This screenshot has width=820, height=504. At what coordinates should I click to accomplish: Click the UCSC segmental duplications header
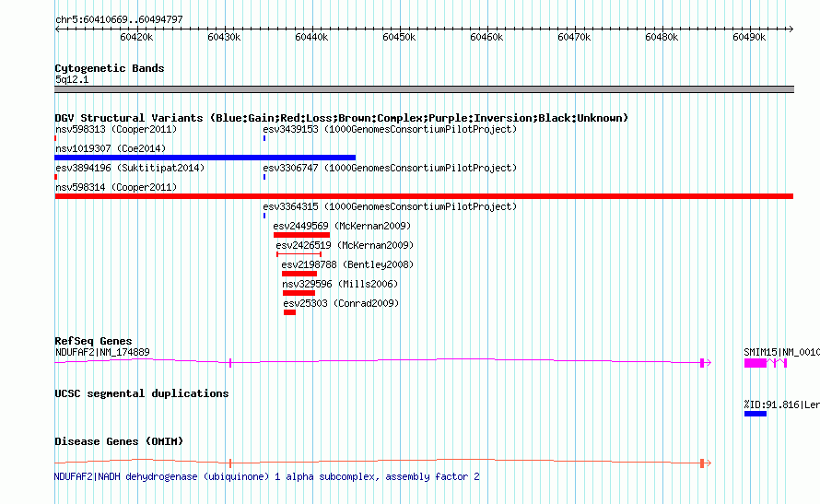click(x=142, y=393)
